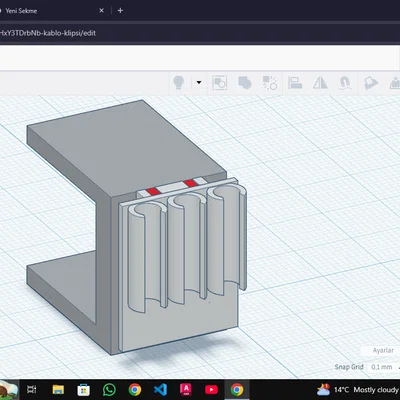
Task: Open the visibility dropdown arrow beside lightbulb
Action: point(199,82)
